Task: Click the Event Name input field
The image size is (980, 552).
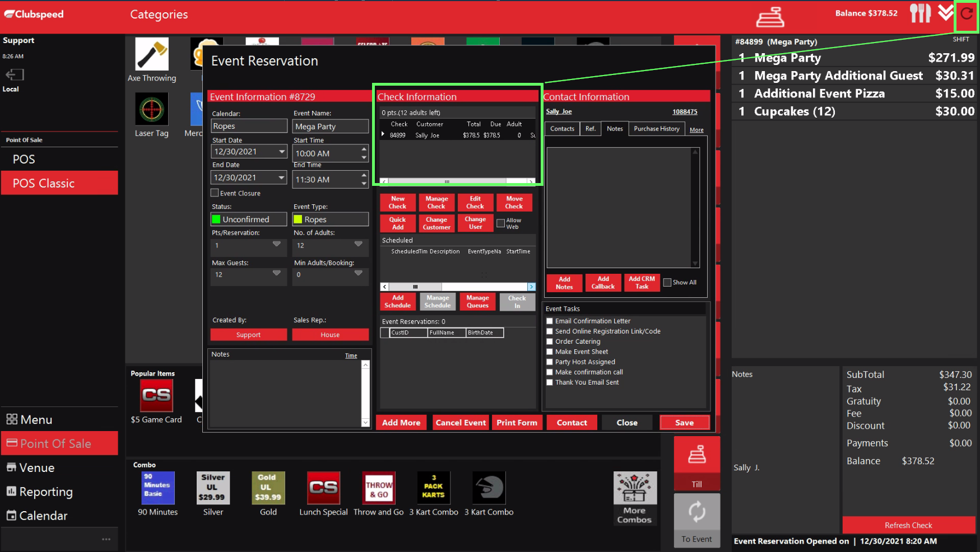Action: tap(331, 126)
